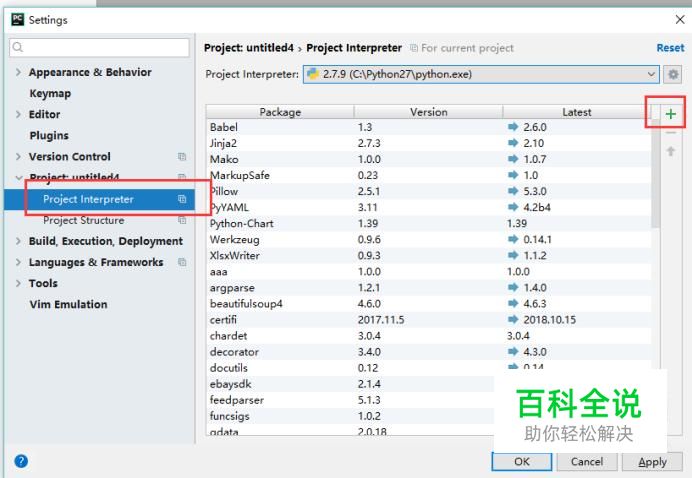Click the update arrow for Babel
Viewport: 692px width, 478px height.
tap(512, 127)
